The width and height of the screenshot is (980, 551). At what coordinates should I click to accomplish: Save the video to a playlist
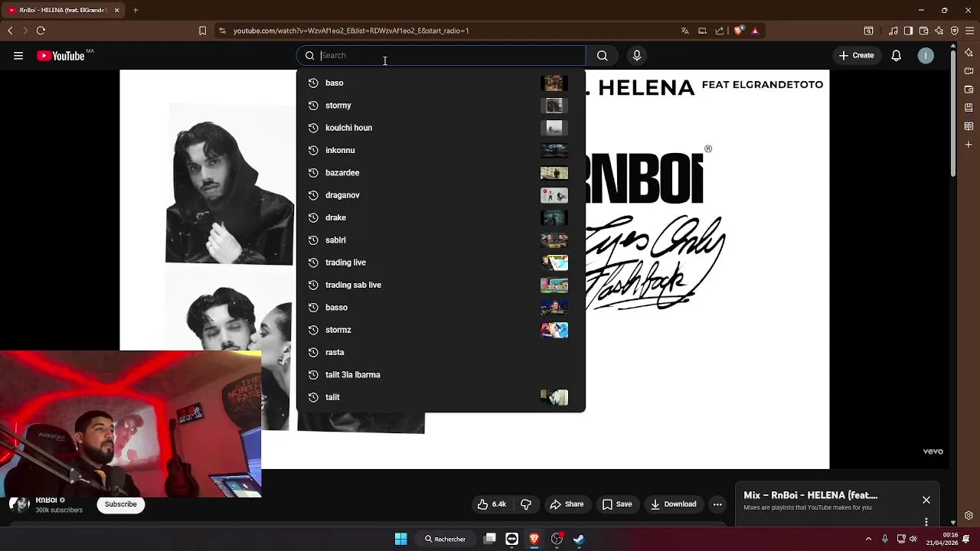coord(617,504)
